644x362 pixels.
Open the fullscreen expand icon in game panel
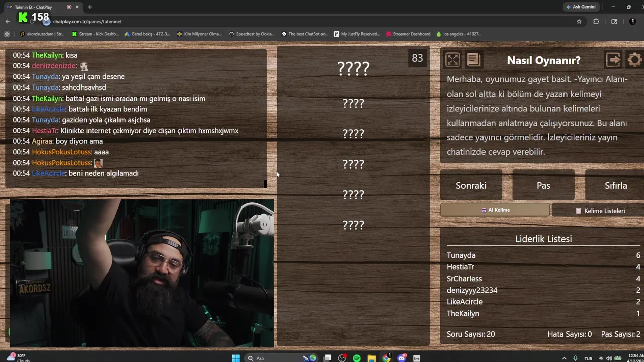click(x=452, y=60)
